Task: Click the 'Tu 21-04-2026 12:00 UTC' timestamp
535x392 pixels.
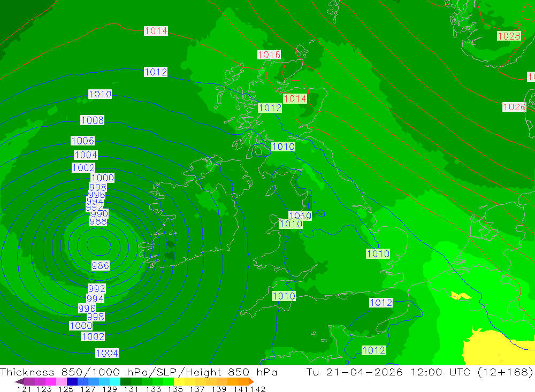Action: [x=388, y=372]
